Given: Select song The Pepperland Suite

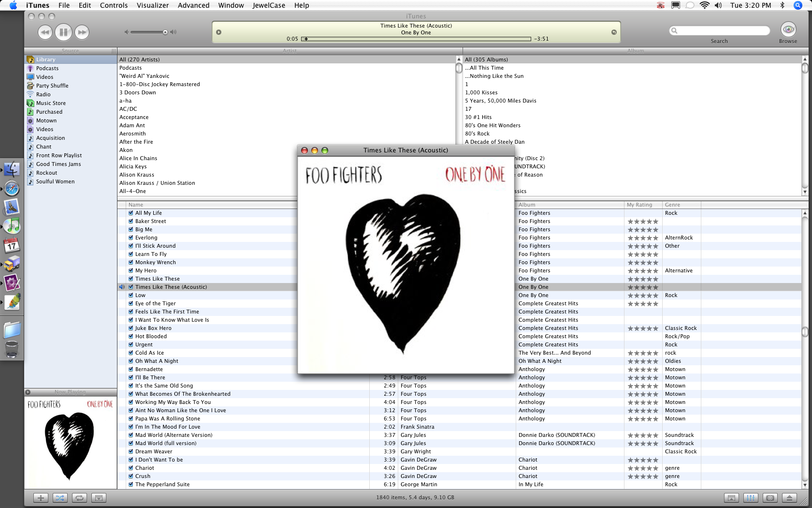Looking at the screenshot, I should coord(162,484).
